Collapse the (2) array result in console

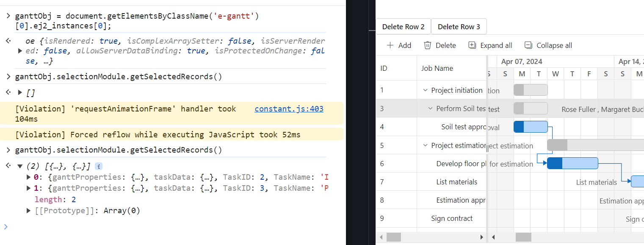click(20, 166)
